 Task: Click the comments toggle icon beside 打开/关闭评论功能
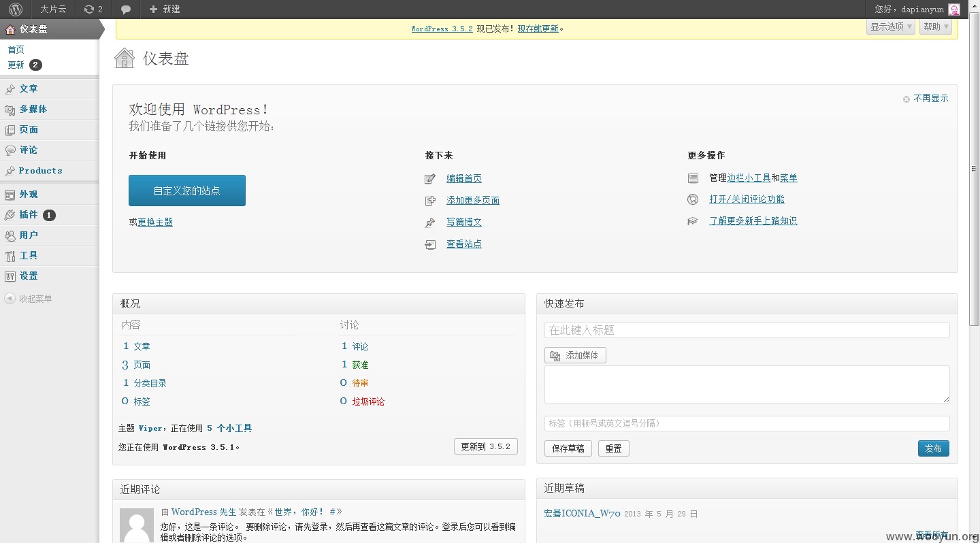pos(693,199)
